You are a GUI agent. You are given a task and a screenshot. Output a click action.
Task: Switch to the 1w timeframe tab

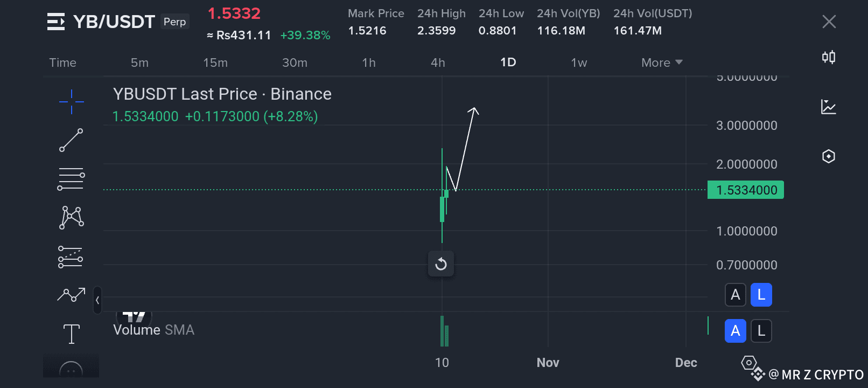point(579,63)
